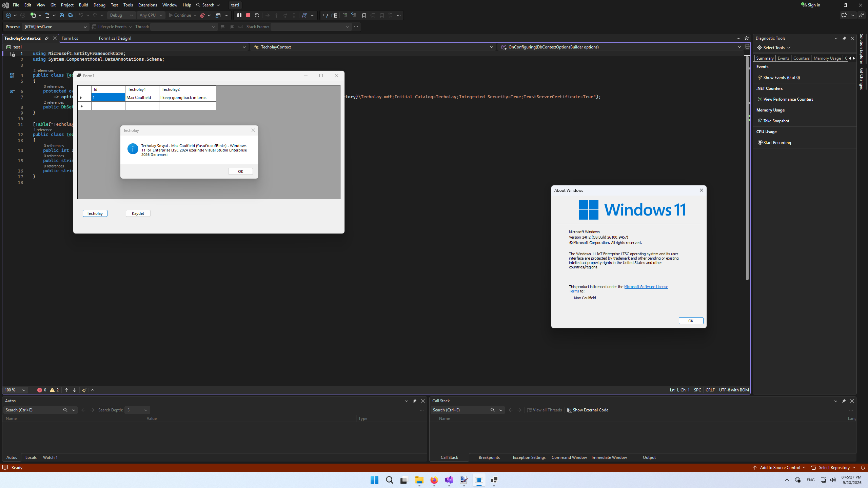
Task: Open the Process test1.exe dropdown
Action: pyautogui.click(x=56, y=27)
